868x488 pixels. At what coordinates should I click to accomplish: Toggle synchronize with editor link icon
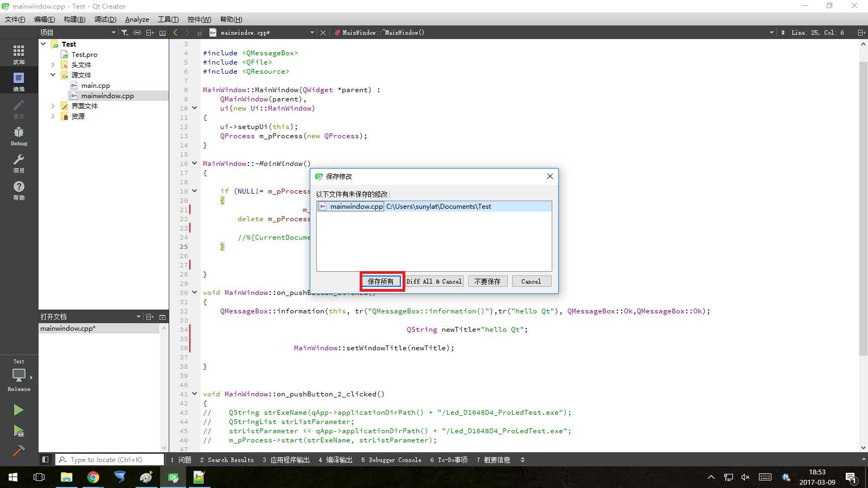tap(137, 33)
